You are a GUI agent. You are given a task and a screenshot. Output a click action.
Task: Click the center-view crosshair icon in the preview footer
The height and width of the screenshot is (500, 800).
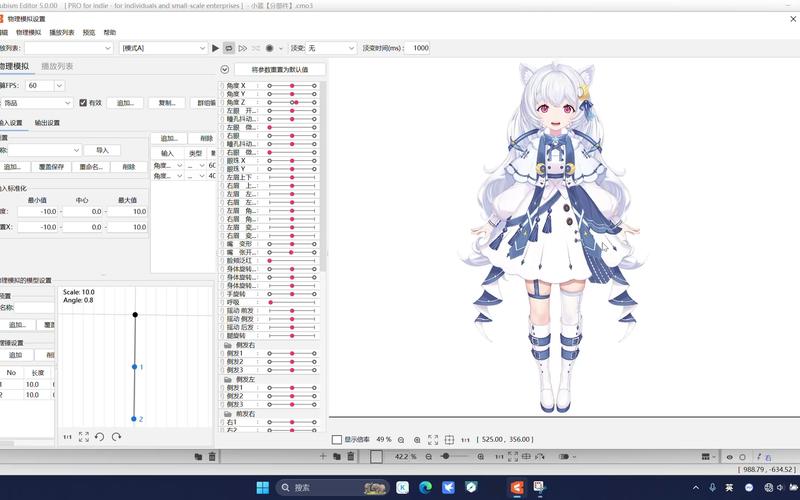click(x=449, y=439)
